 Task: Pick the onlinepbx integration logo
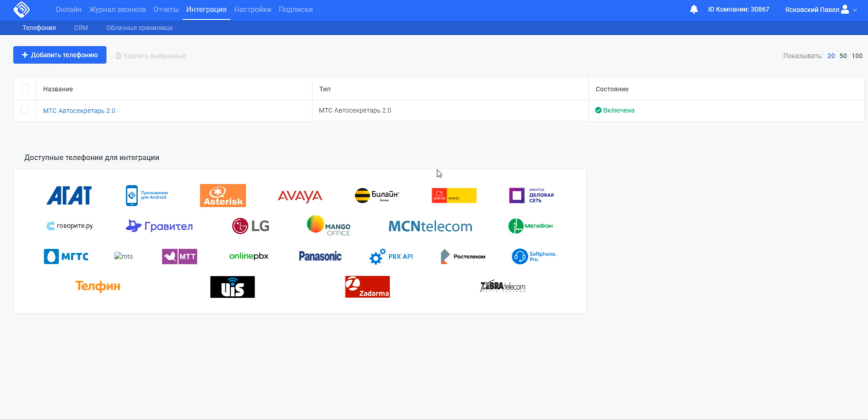pyautogui.click(x=249, y=256)
